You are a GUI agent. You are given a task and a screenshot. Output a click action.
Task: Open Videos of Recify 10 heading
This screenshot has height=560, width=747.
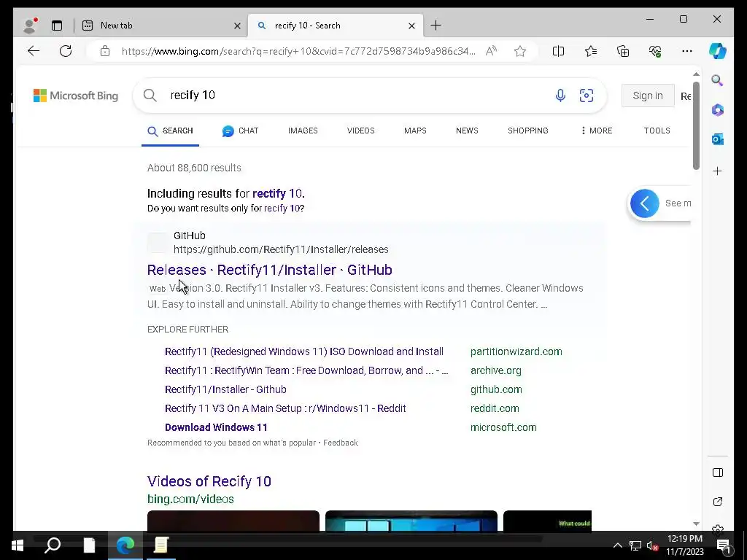[x=209, y=481]
